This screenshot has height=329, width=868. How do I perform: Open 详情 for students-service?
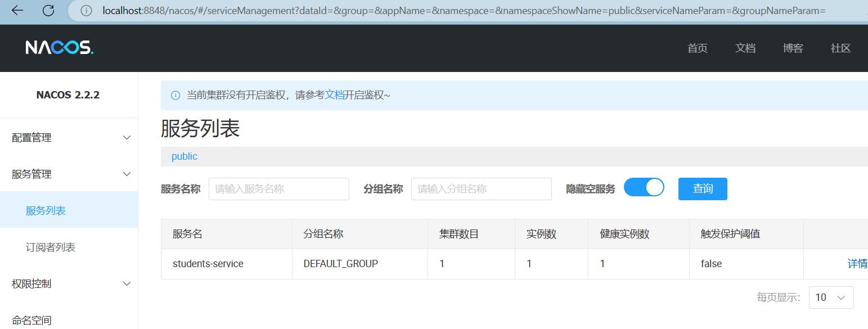(x=857, y=263)
